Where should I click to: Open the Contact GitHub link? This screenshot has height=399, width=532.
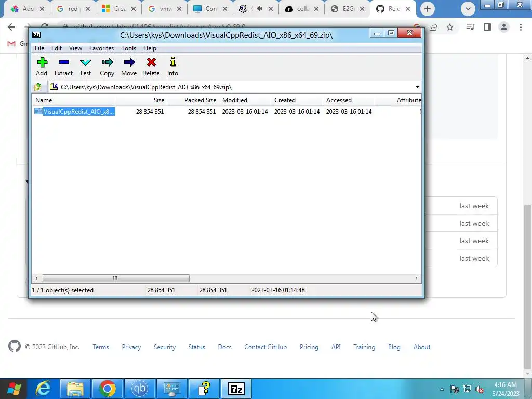pos(265,347)
